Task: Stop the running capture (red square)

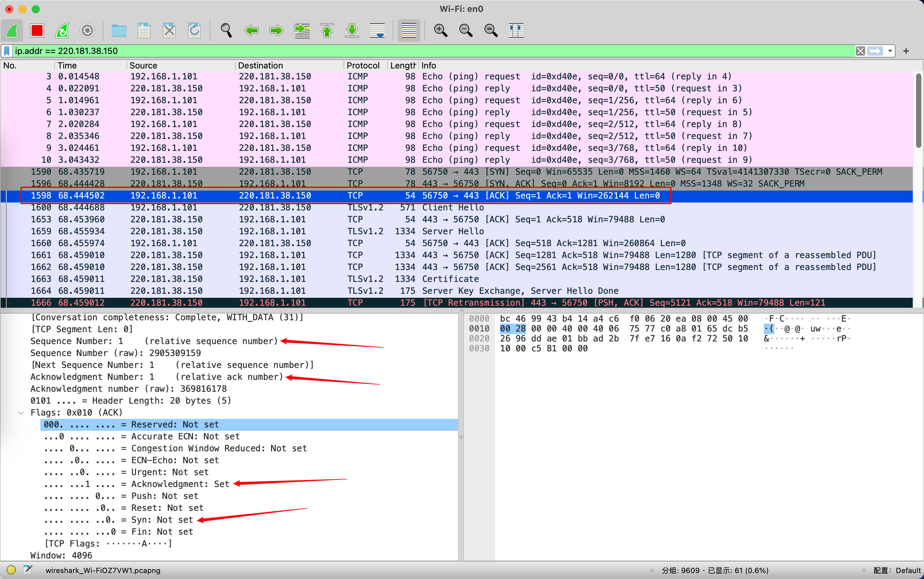Action: [37, 30]
